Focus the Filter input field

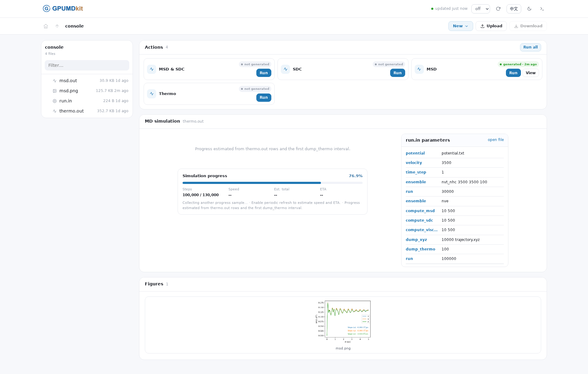(87, 65)
